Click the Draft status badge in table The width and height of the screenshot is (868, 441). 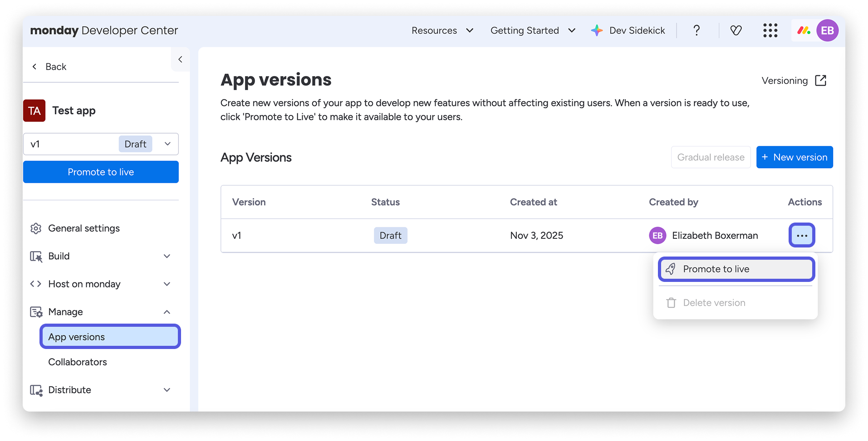click(391, 236)
